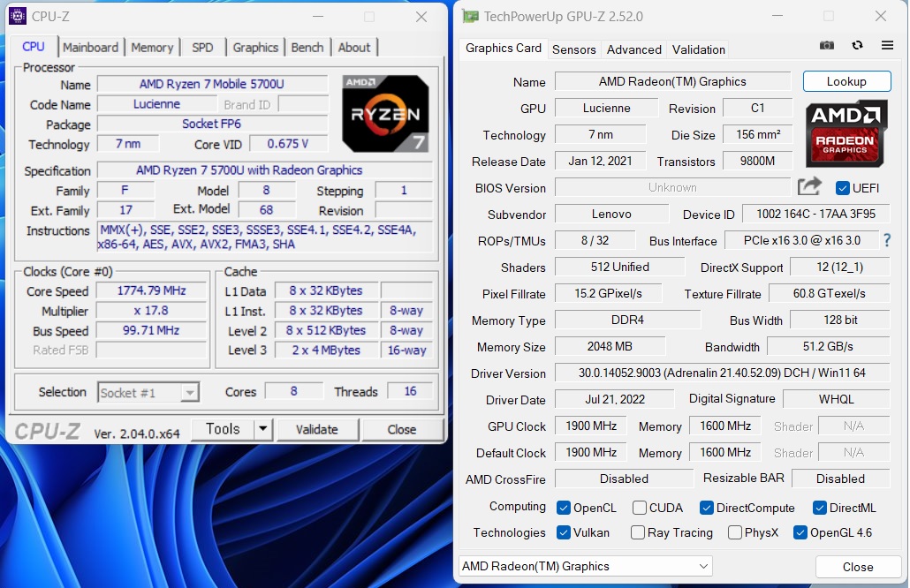
Task: Switch to the About tab
Action: pos(354,48)
